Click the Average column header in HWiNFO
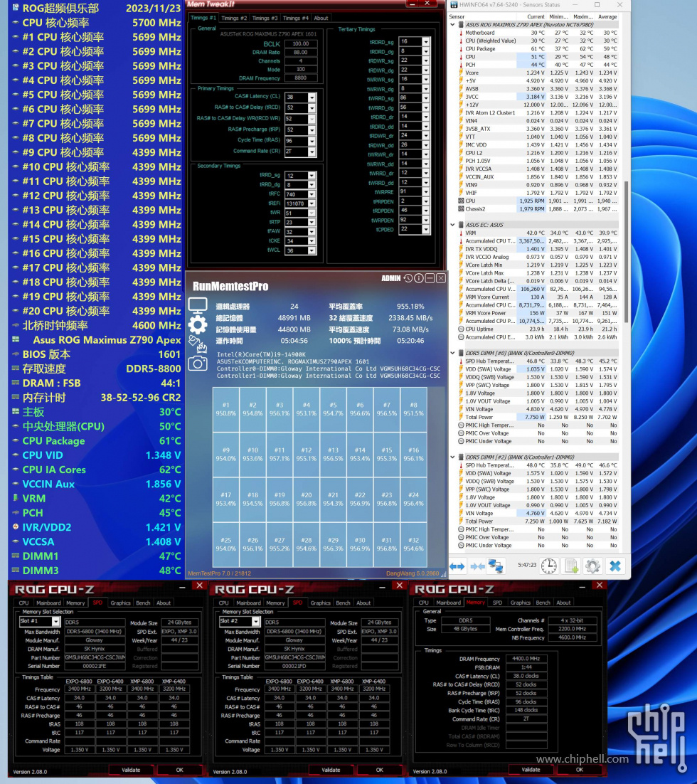697x784 pixels. click(x=607, y=17)
